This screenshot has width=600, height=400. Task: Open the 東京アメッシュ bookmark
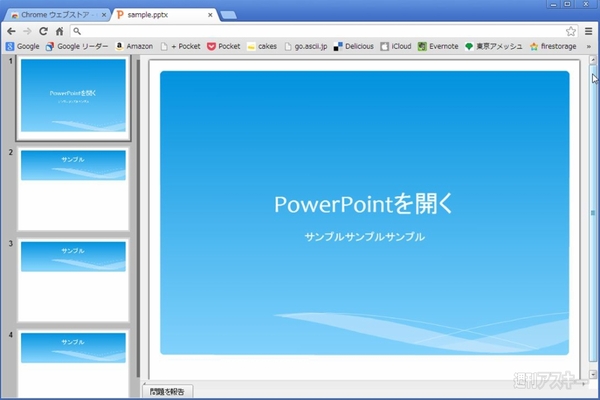pyautogui.click(x=494, y=46)
